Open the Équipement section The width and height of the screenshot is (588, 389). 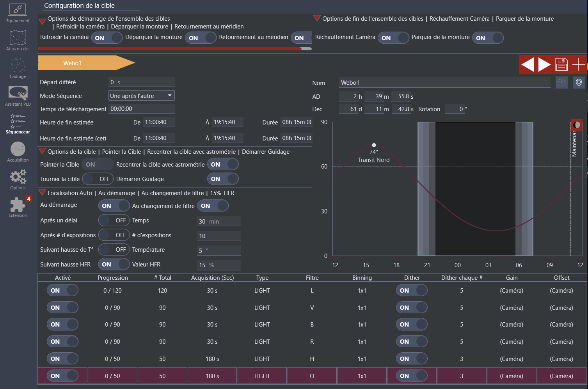(x=18, y=13)
